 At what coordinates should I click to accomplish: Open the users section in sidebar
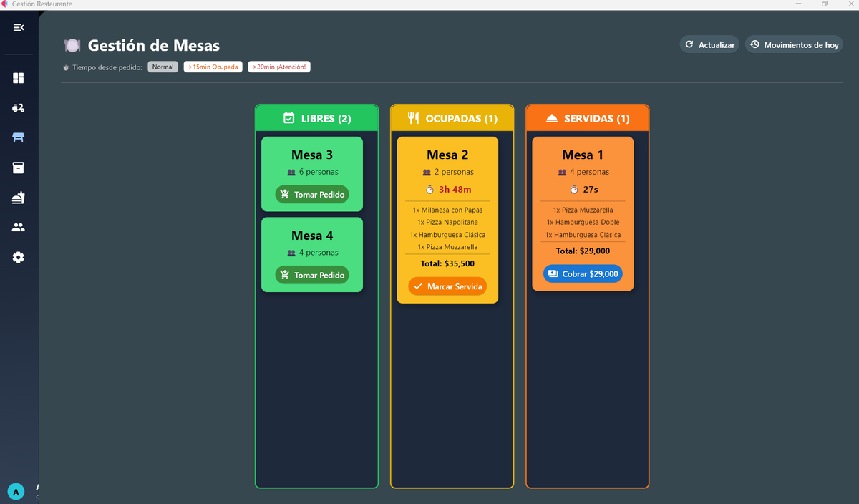tap(19, 228)
